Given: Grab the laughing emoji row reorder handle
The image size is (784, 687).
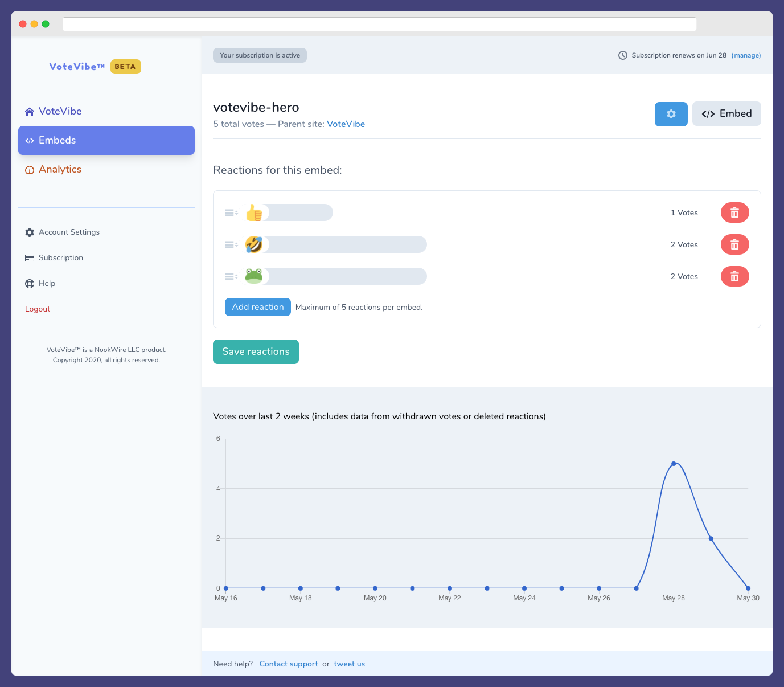Looking at the screenshot, I should [x=231, y=244].
